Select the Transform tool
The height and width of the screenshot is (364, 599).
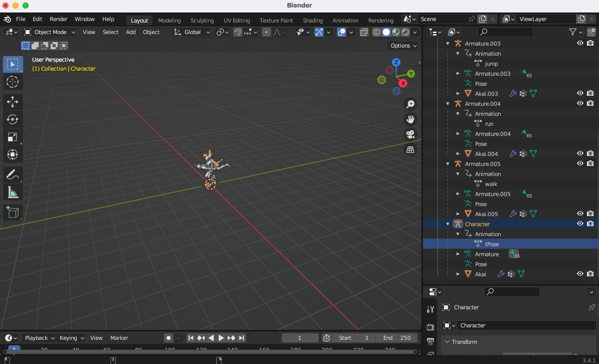12,155
